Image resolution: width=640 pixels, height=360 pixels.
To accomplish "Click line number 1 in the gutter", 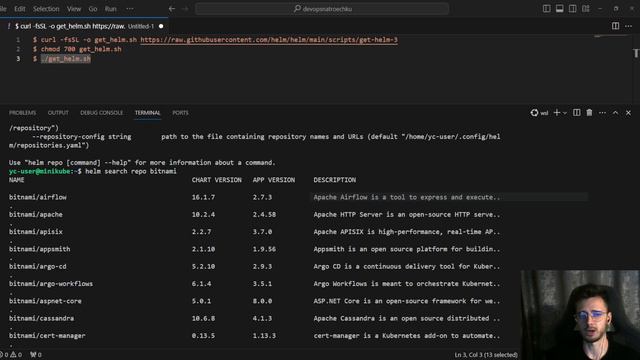I will [18, 40].
